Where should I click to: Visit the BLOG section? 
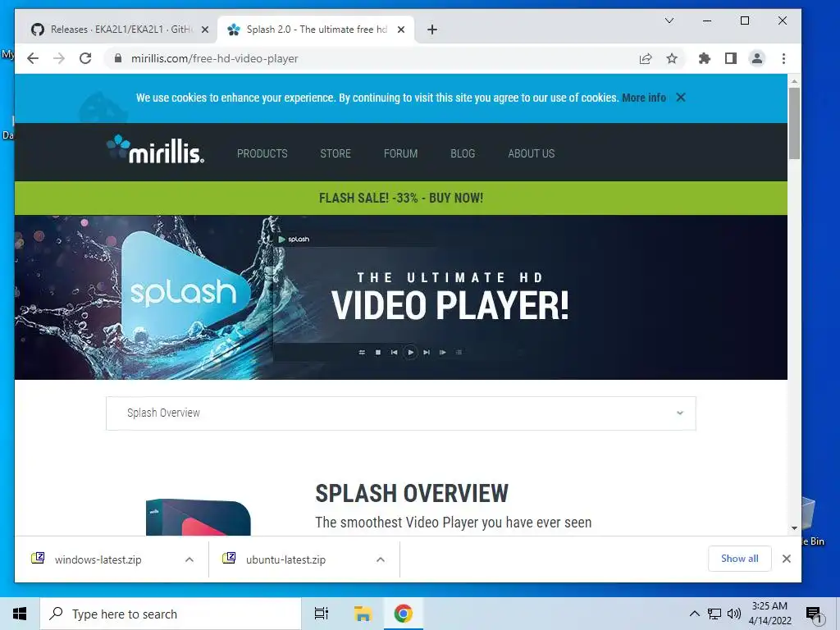pyautogui.click(x=463, y=153)
